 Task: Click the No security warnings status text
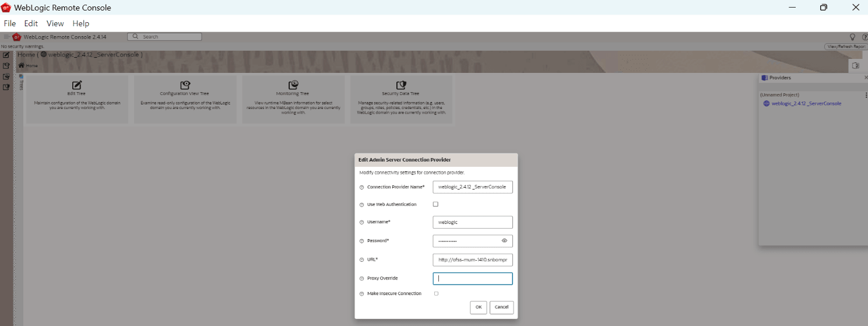tap(22, 46)
